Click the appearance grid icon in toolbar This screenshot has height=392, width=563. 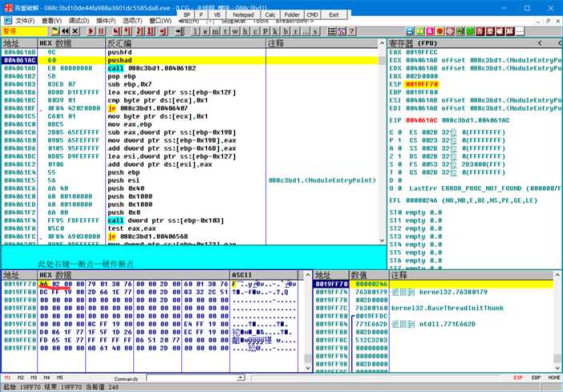coord(342,31)
